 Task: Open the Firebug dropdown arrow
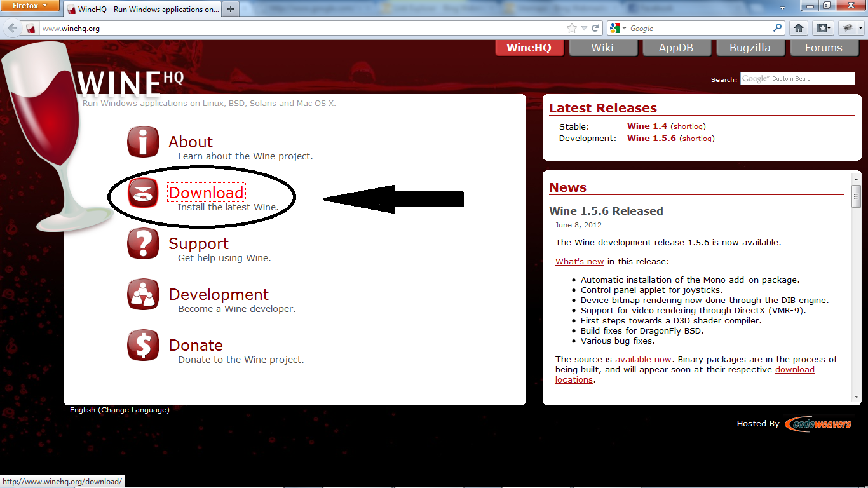click(860, 29)
